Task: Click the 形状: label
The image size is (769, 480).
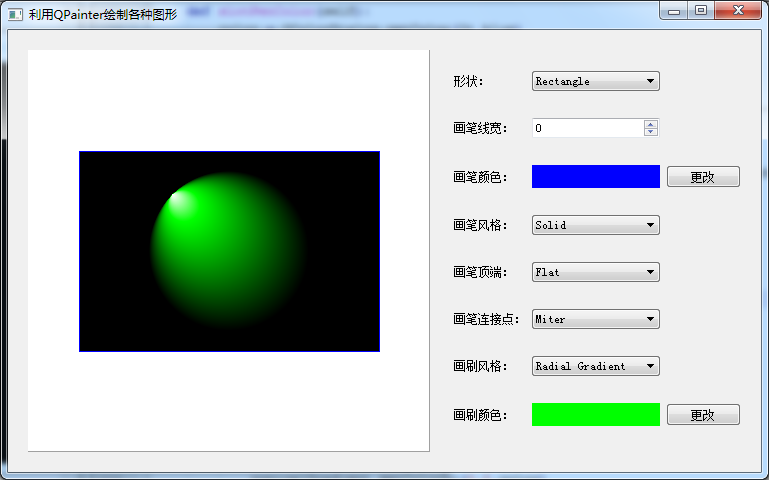Action: tap(468, 81)
